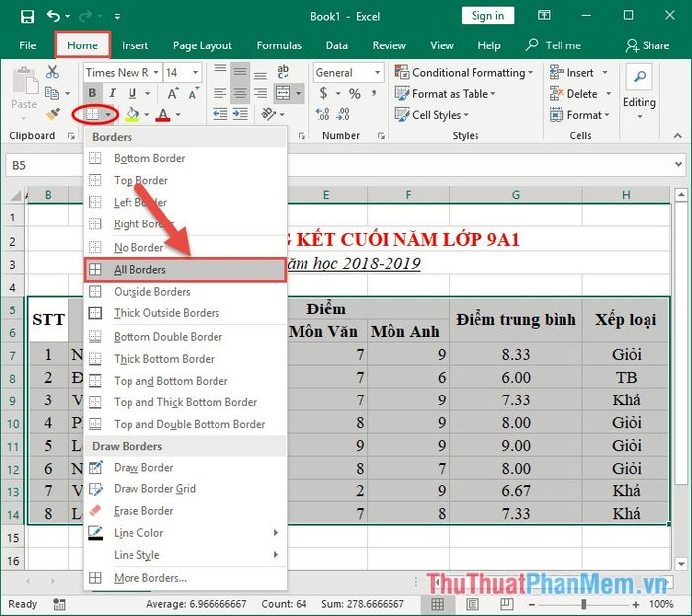Toggle Bold formatting

[92, 93]
